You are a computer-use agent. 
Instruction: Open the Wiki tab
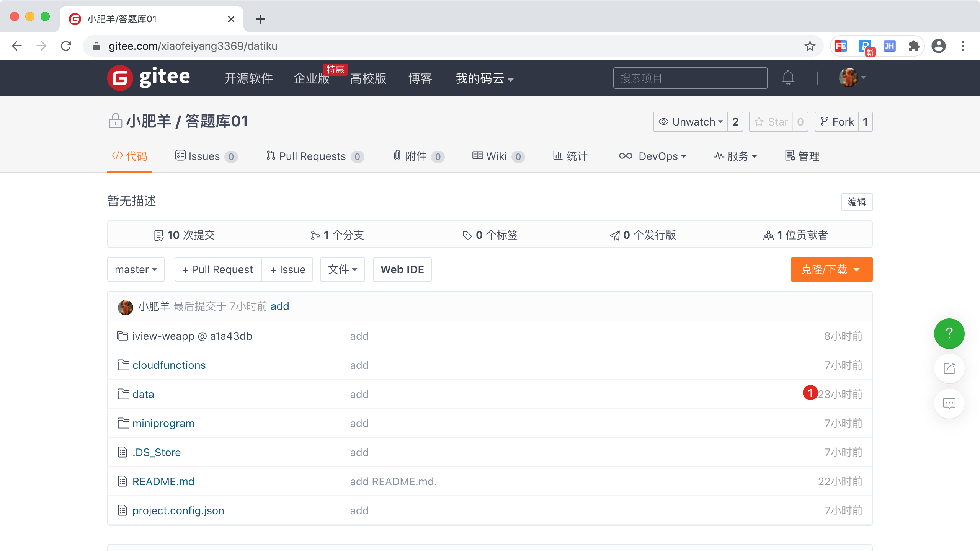[498, 156]
